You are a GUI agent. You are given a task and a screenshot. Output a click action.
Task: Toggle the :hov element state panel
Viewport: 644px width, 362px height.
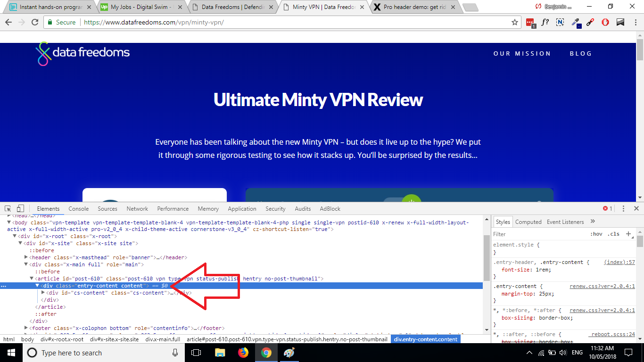pos(596,234)
